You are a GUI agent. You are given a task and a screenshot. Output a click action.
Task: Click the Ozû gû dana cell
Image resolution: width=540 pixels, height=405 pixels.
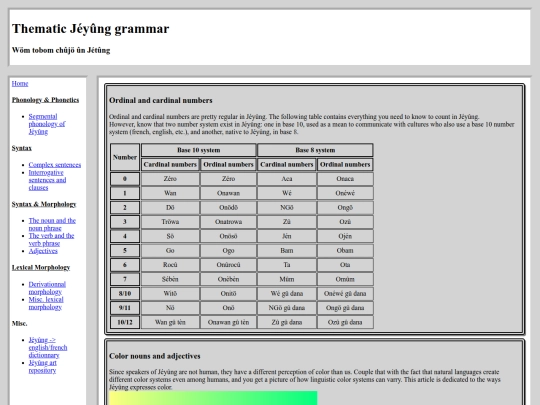pyautogui.click(x=345, y=322)
